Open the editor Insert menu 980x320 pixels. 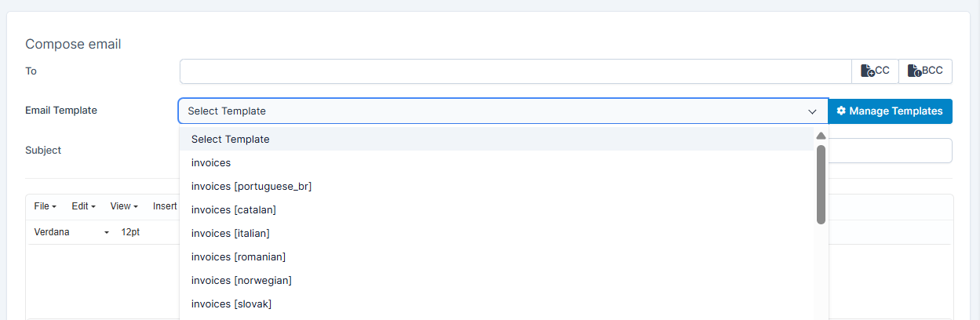point(165,206)
